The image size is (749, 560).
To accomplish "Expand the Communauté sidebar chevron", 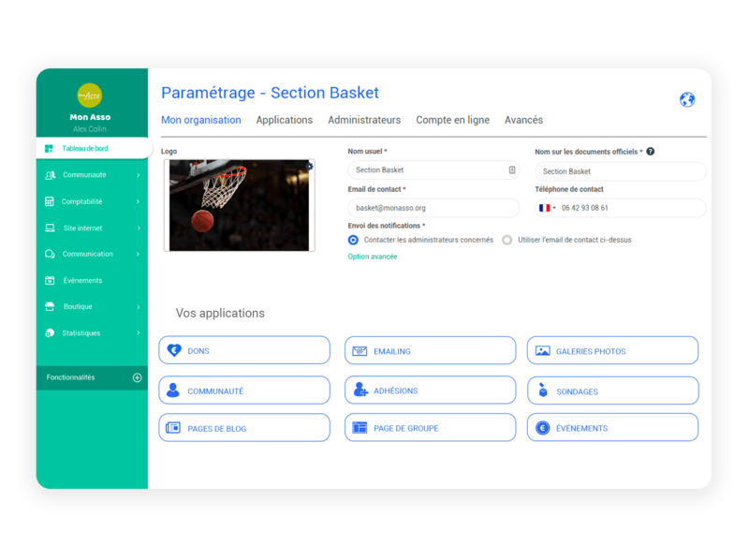I will click(x=138, y=175).
